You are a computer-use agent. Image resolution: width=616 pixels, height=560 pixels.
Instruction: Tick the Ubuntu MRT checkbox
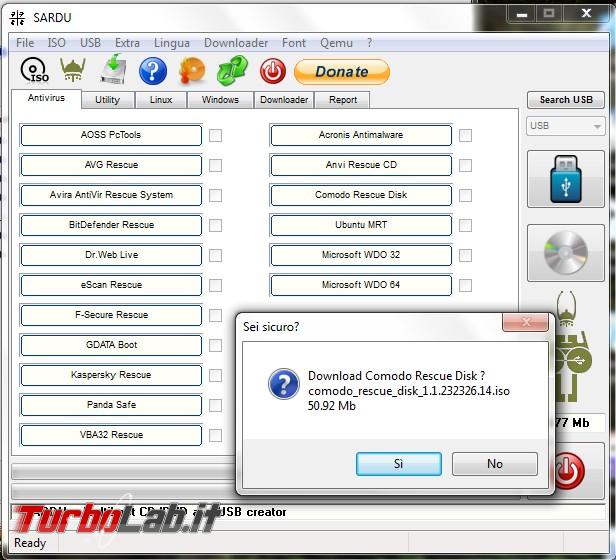click(x=466, y=226)
